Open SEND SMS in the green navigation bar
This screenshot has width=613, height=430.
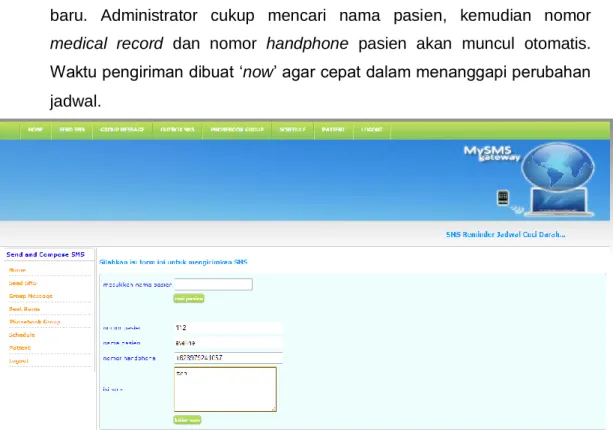72,130
